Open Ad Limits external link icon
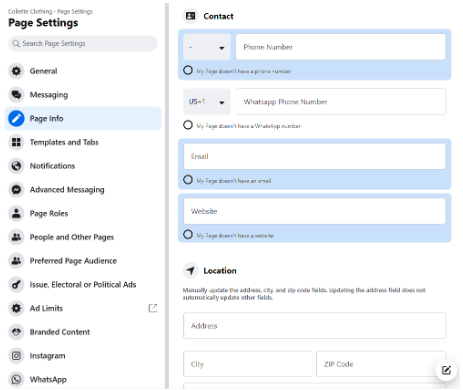 (153, 308)
